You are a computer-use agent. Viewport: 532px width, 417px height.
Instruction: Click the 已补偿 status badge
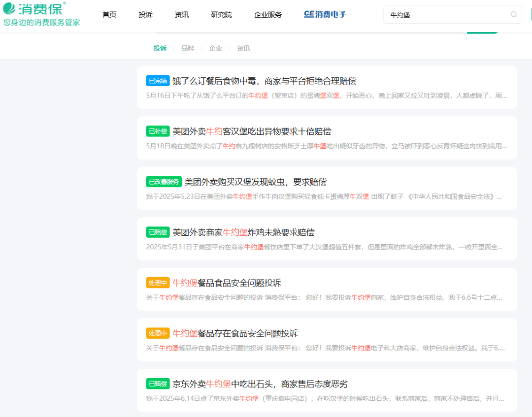click(x=158, y=131)
